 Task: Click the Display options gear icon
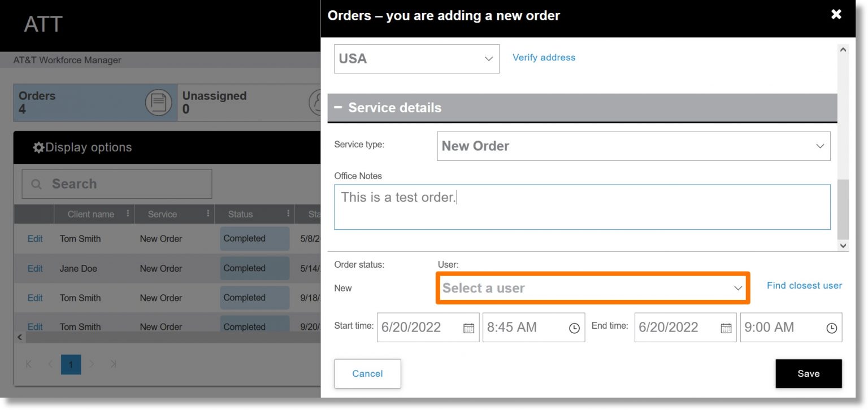pyautogui.click(x=38, y=147)
